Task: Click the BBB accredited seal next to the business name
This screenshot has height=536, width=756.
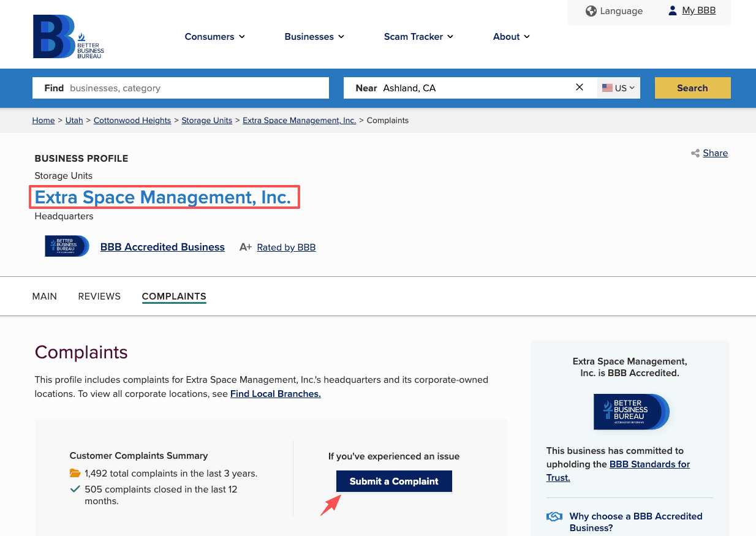Action: 66,246
